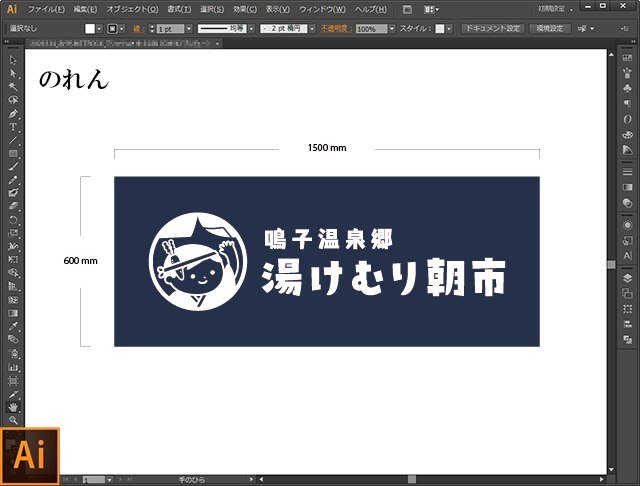640x486 pixels.
Task: Select the Scale tool
Action: click(x=13, y=233)
